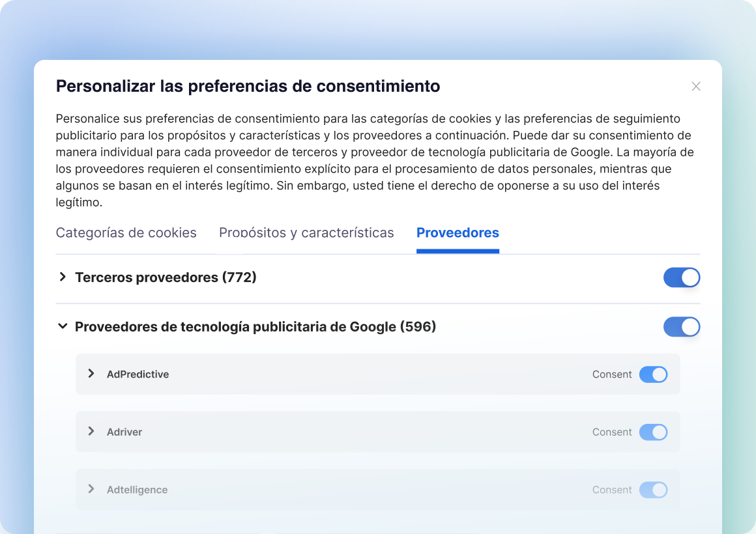The image size is (756, 534).
Task: Expand the Adtelligence row chevron
Action: (91, 489)
